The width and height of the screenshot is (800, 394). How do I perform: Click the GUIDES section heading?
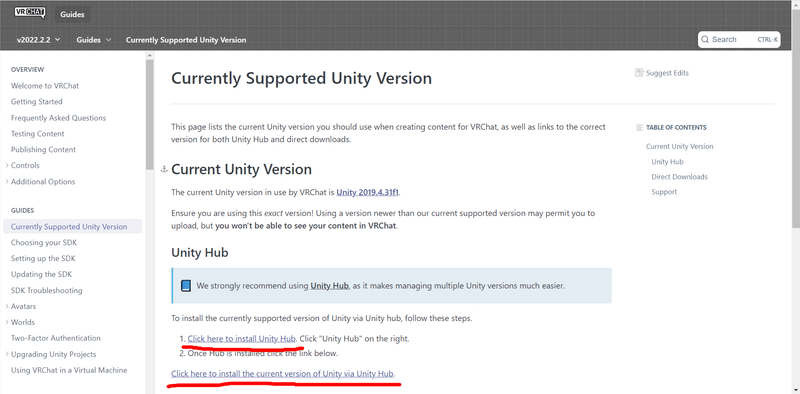click(x=22, y=210)
